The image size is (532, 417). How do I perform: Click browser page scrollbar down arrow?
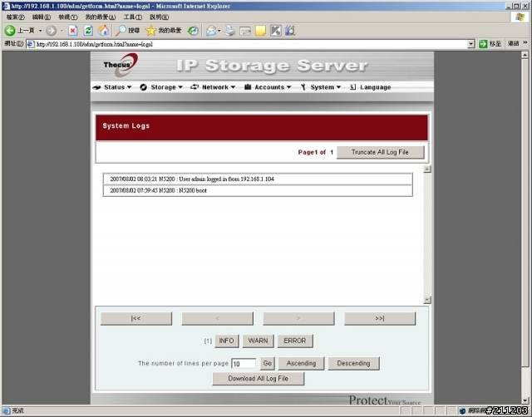pos(525,400)
